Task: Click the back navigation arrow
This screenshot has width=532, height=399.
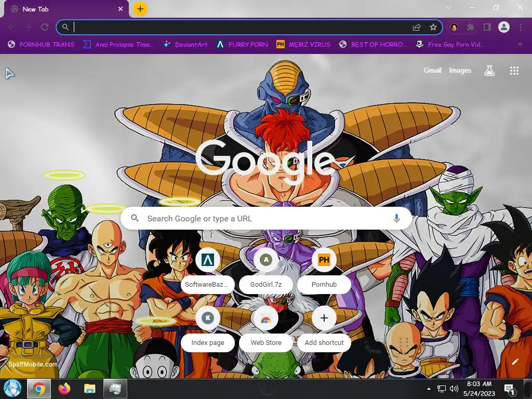Action: click(x=11, y=27)
